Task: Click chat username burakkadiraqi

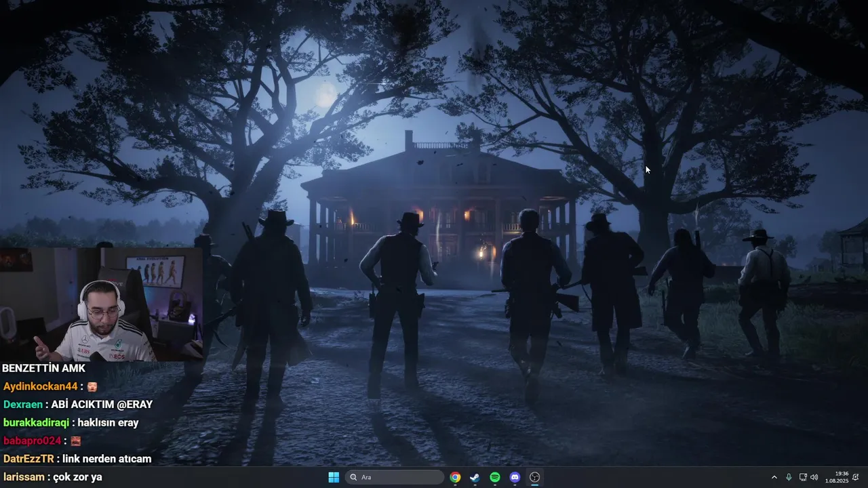Action: [x=37, y=423]
